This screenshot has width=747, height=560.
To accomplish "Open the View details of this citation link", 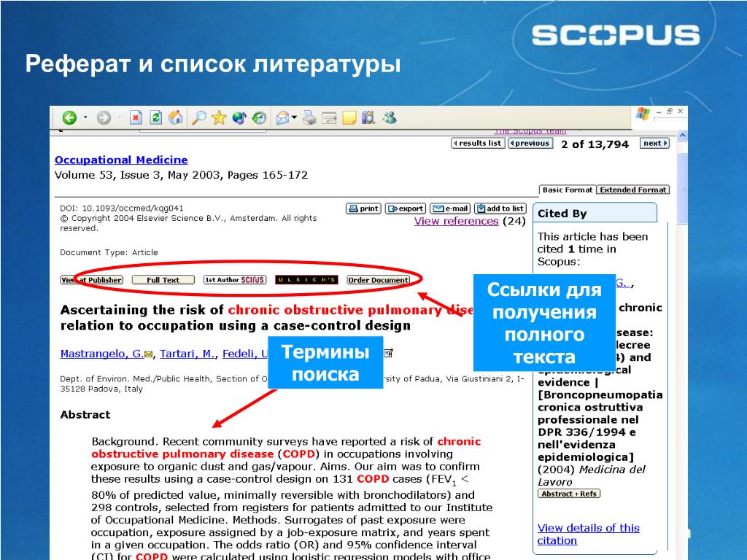I will click(x=589, y=534).
